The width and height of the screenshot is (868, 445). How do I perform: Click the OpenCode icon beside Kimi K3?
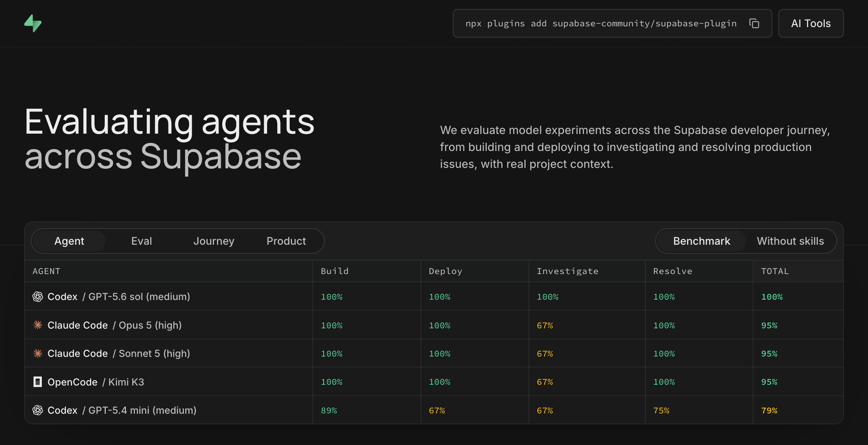[38, 382]
